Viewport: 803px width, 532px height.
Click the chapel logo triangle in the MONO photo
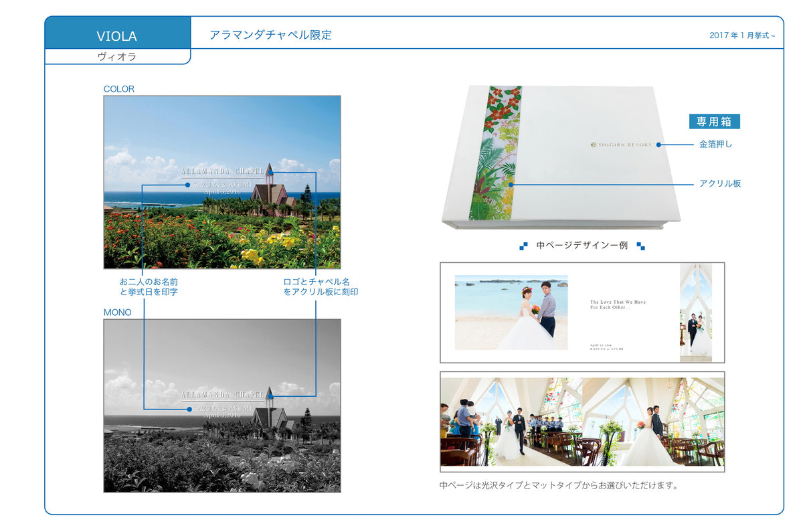point(268,396)
